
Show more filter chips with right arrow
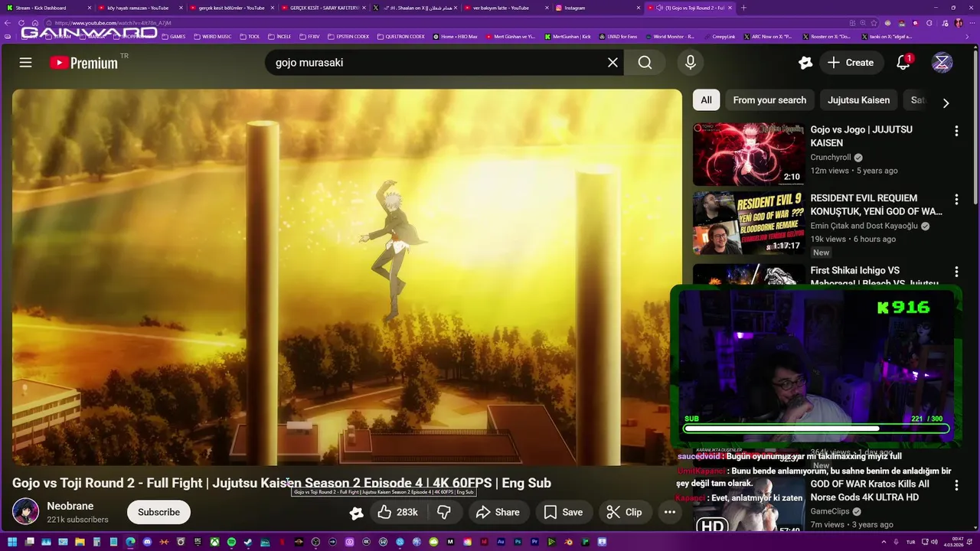point(946,103)
